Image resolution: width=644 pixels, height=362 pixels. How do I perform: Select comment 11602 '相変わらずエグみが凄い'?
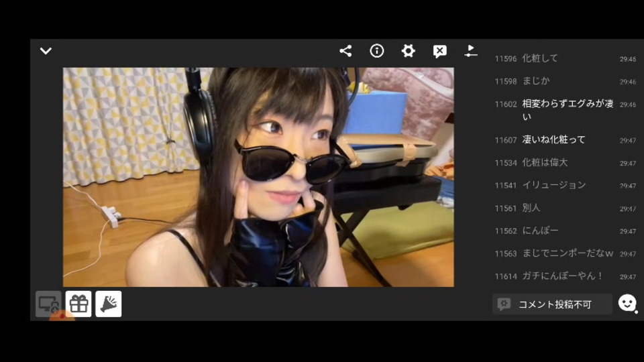point(565,110)
